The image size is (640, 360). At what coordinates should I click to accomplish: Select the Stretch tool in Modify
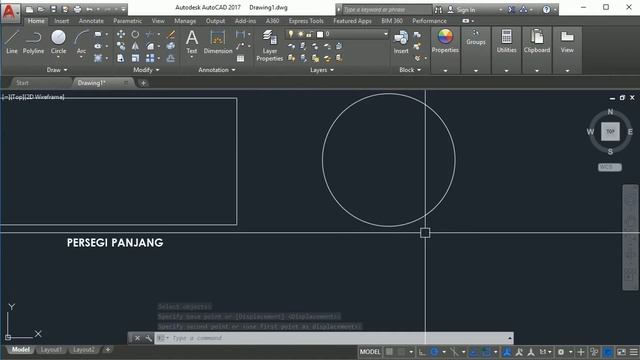(x=121, y=58)
